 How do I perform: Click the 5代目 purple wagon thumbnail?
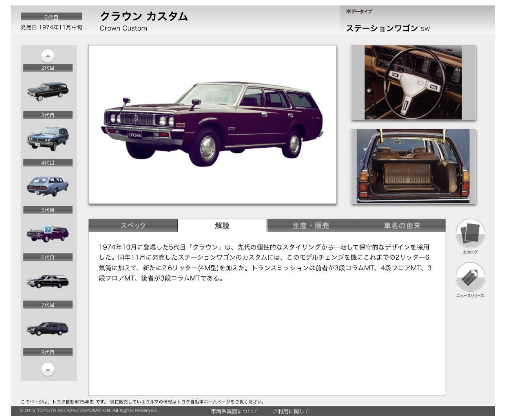pos(48,234)
